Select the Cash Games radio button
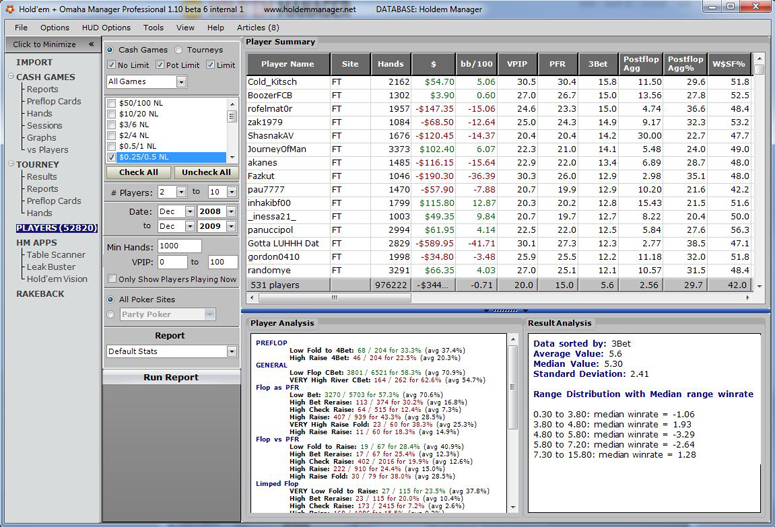775x527 pixels. [x=110, y=50]
